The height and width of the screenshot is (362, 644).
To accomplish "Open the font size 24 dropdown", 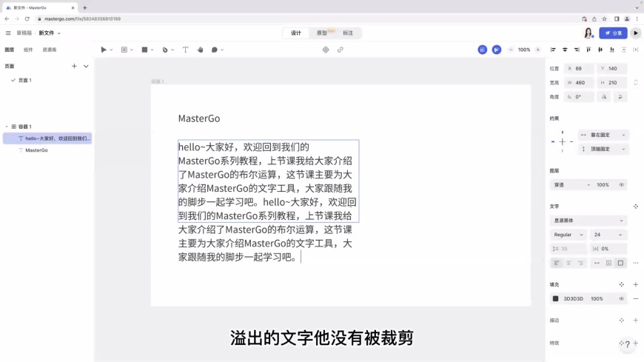I will point(608,235).
